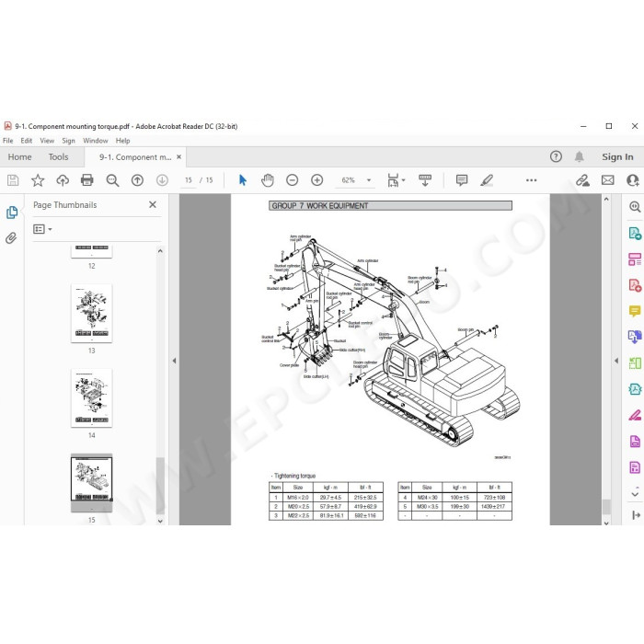Open the Comment tool in right pane
The width and height of the screenshot is (644, 644).
[635, 311]
